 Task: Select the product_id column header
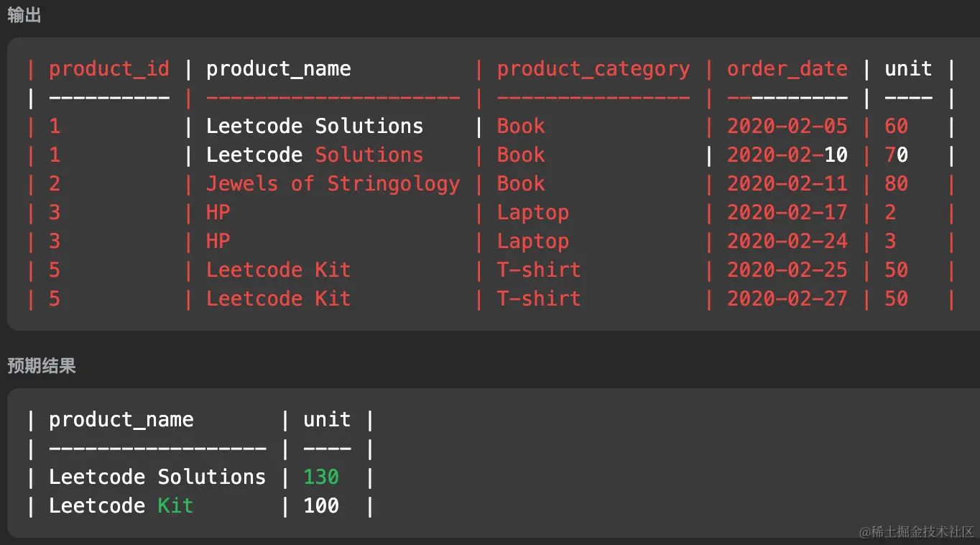tap(108, 69)
